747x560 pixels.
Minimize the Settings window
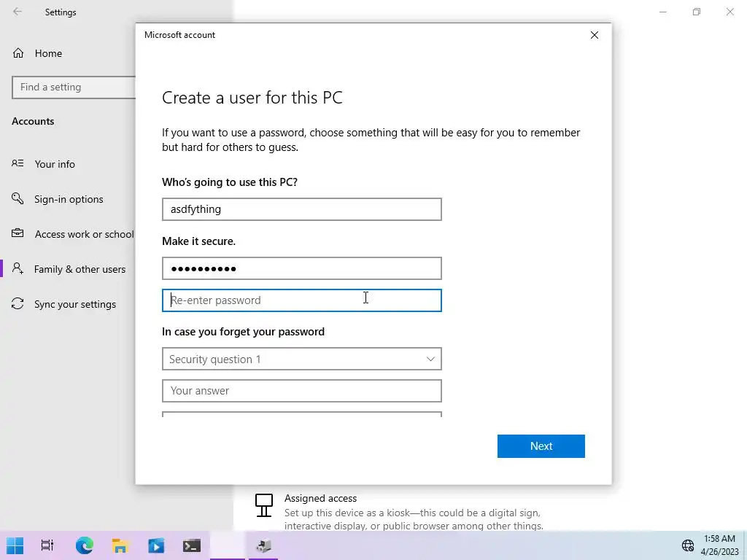tap(662, 12)
